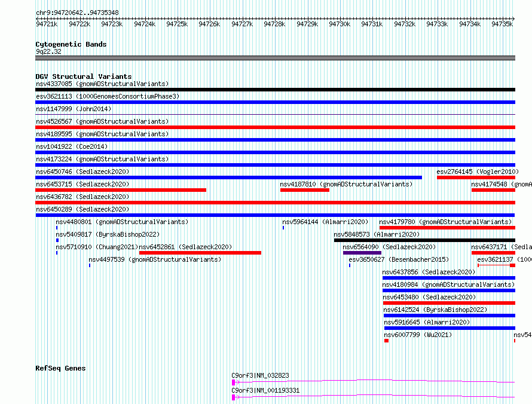Click the nsv5964144 Almarri2020 label

point(325,222)
